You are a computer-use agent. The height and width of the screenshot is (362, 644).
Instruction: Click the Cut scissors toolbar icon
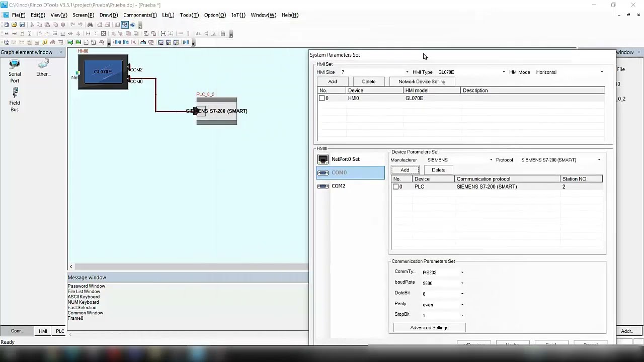tap(32, 25)
